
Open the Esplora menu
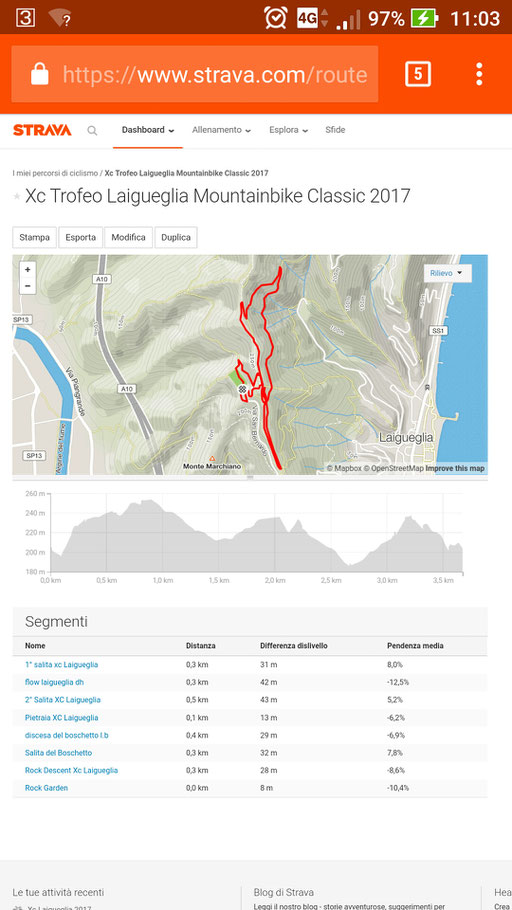(288, 130)
